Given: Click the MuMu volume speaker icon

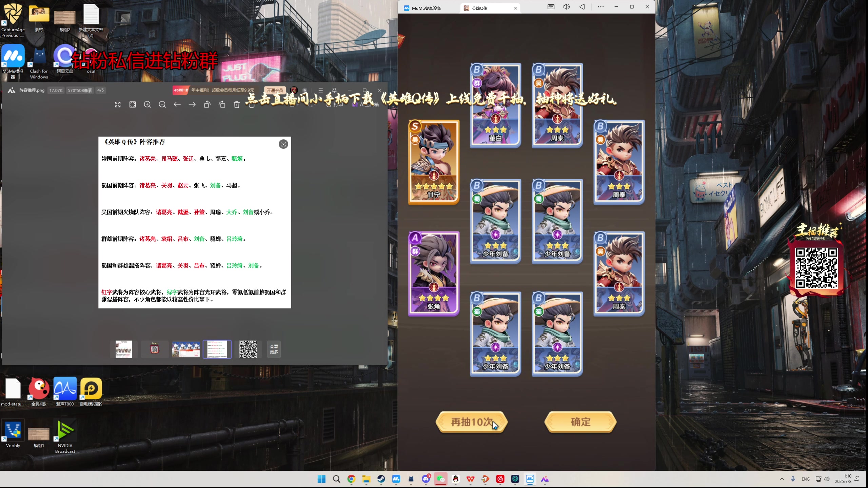Looking at the screenshot, I should point(566,7).
